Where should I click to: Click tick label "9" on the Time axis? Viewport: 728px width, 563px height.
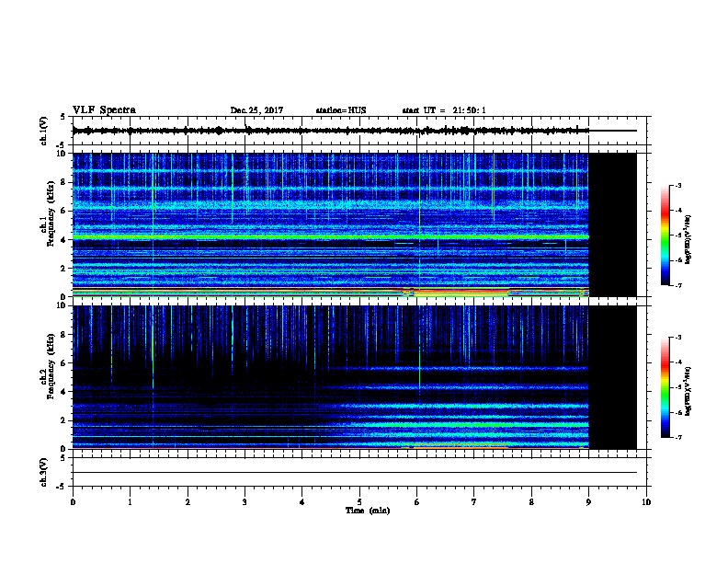pos(588,501)
